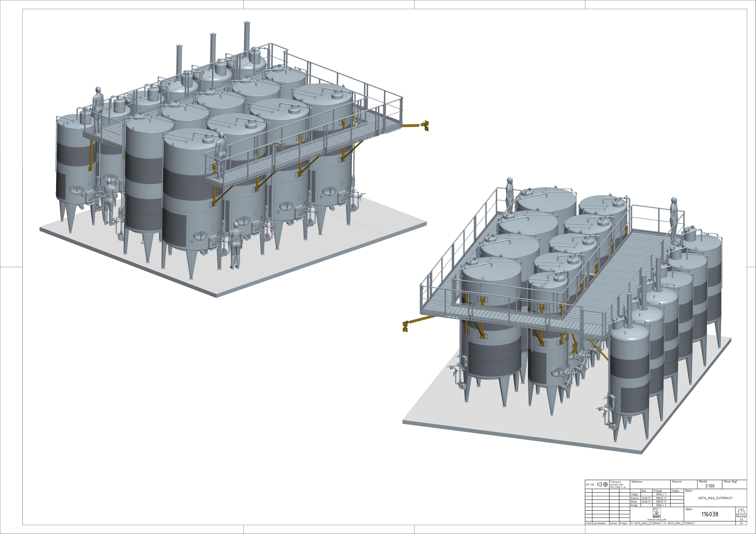Select MIKUZ P. in the Konstr. row
This screenshot has height=534, width=756.
(x=661, y=498)
